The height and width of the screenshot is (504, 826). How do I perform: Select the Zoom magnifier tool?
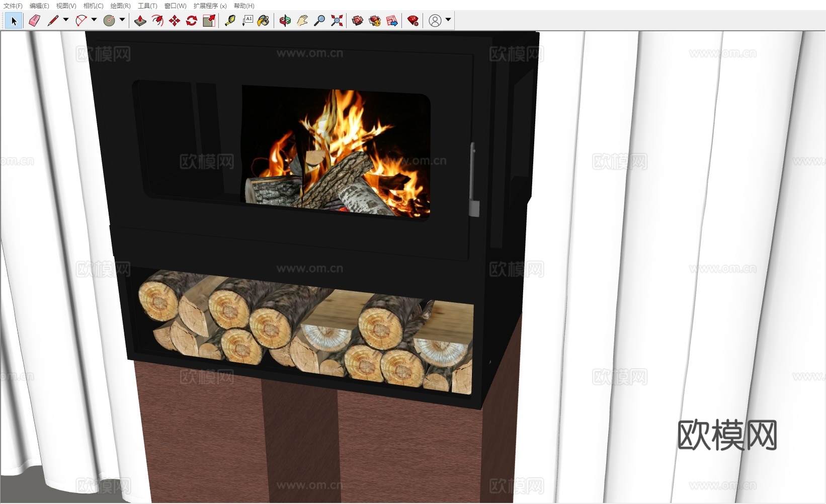pyautogui.click(x=319, y=21)
